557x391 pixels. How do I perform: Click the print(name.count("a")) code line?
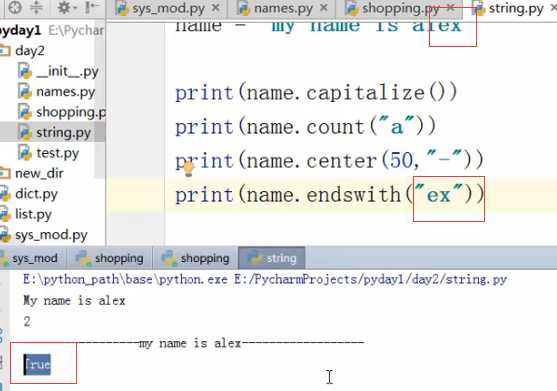[x=305, y=127]
